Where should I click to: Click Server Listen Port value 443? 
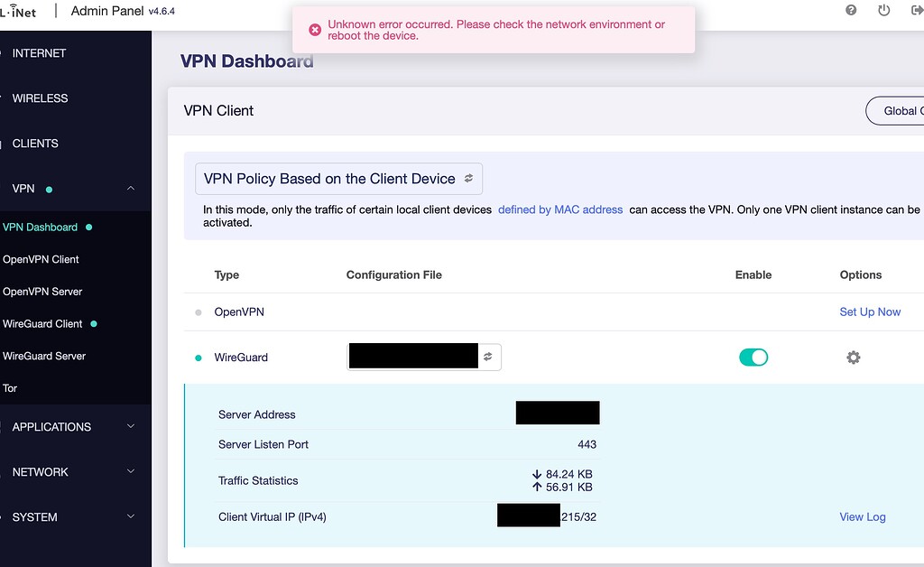click(x=587, y=444)
